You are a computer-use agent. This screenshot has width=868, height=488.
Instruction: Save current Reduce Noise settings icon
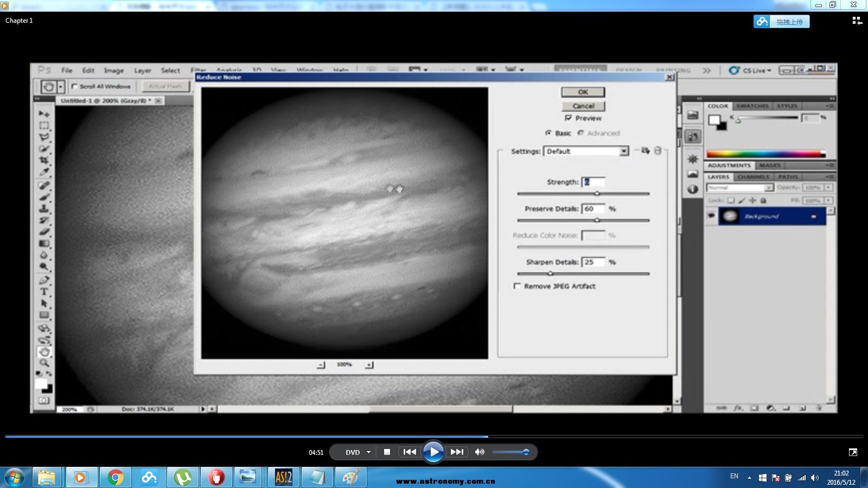pos(645,151)
